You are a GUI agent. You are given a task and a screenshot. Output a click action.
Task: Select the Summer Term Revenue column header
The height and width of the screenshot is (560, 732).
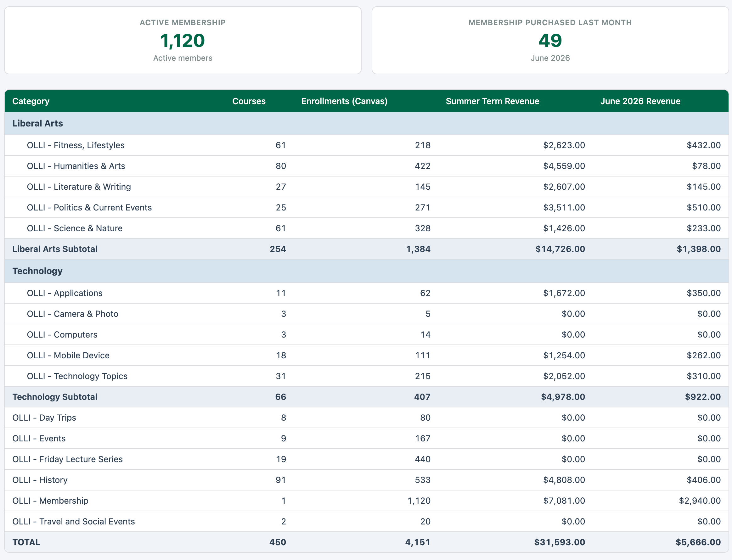492,101
